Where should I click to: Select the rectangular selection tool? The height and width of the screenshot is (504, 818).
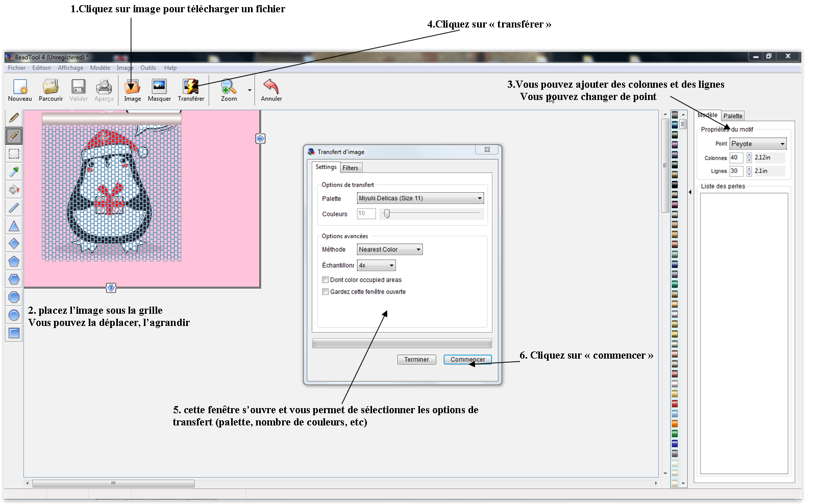pos(14,154)
